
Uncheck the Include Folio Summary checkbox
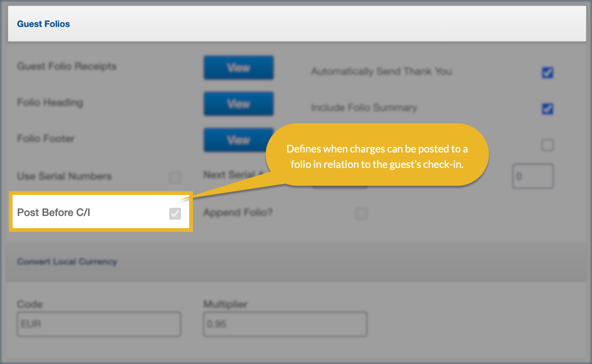[547, 109]
